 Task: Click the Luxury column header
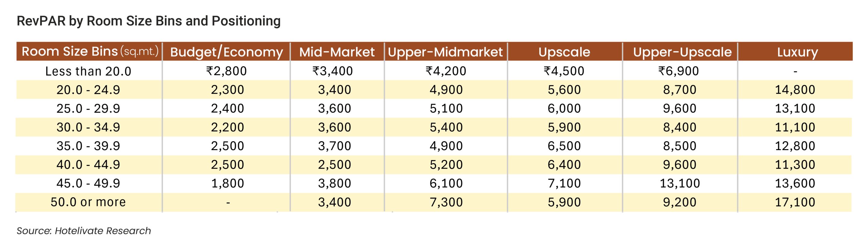[797, 52]
